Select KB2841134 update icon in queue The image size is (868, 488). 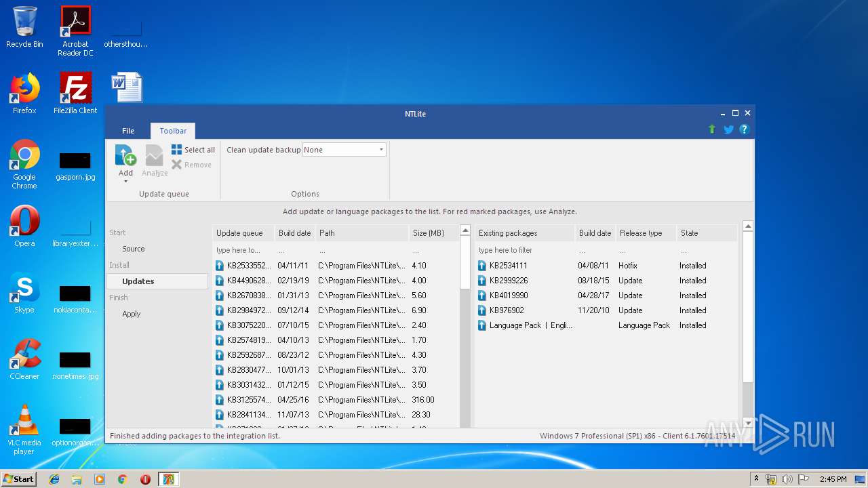coord(220,415)
